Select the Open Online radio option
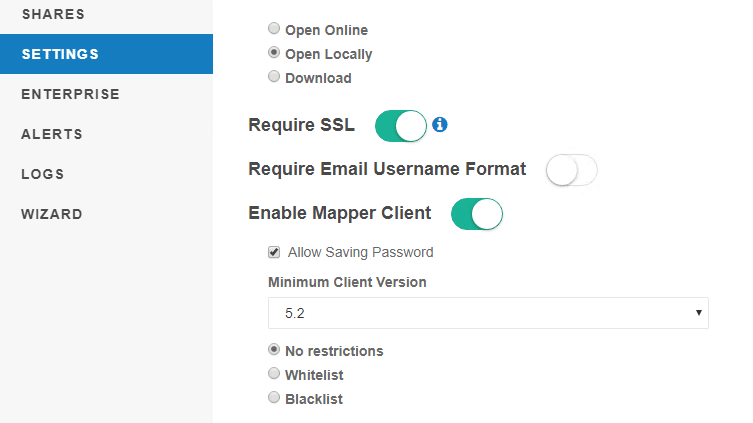Viewport: 753px width, 423px height. (274, 30)
